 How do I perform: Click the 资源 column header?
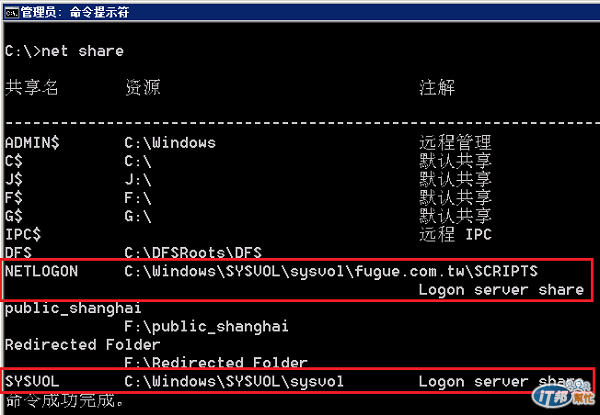[x=143, y=88]
